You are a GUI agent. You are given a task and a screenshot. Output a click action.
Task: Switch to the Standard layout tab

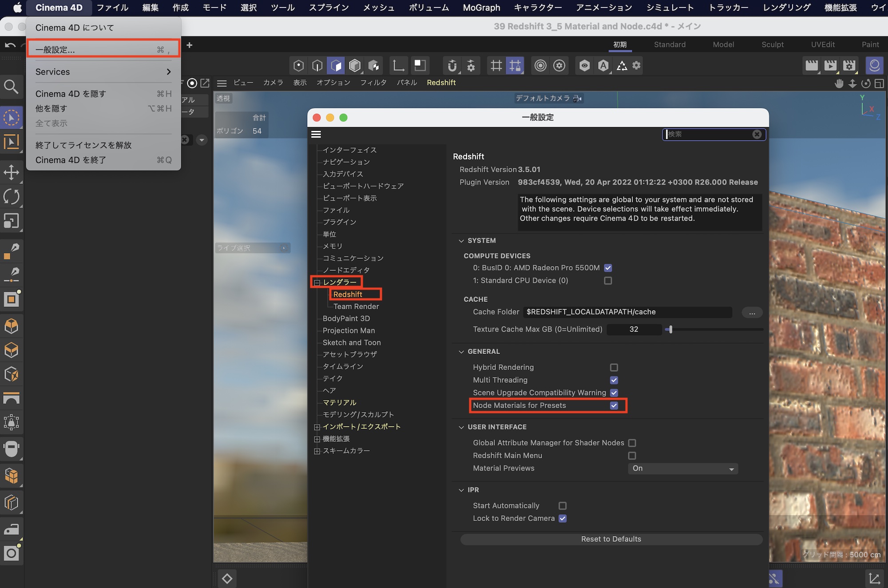670,44
